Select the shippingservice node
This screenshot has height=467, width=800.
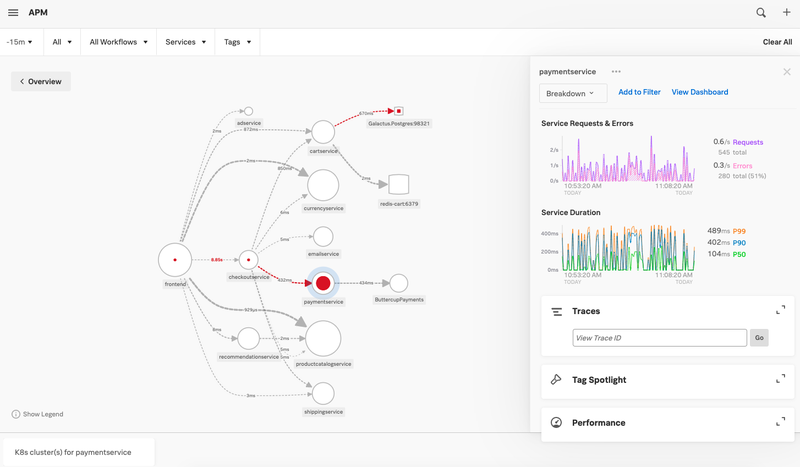point(323,394)
